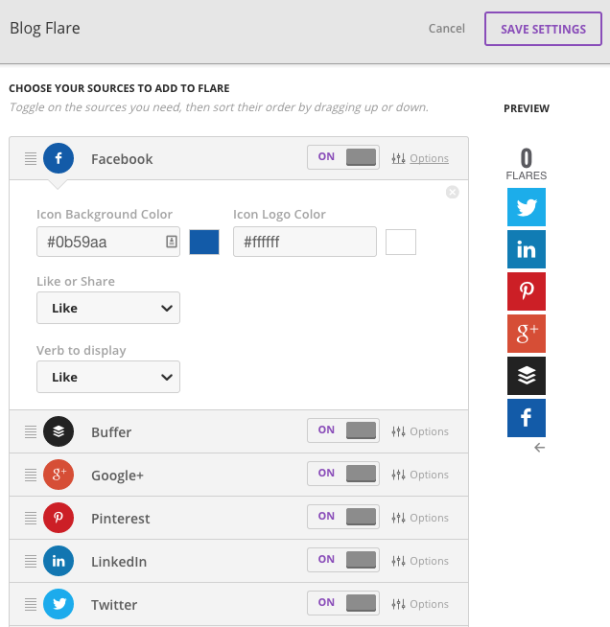
Task: Grab the drag handle of the Buffer row
Action: [x=31, y=432]
